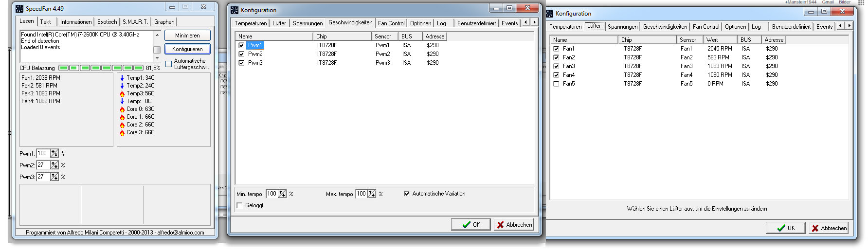The width and height of the screenshot is (868, 252).
Task: Uncheck the Pwm2 checkbox
Action: pyautogui.click(x=241, y=54)
